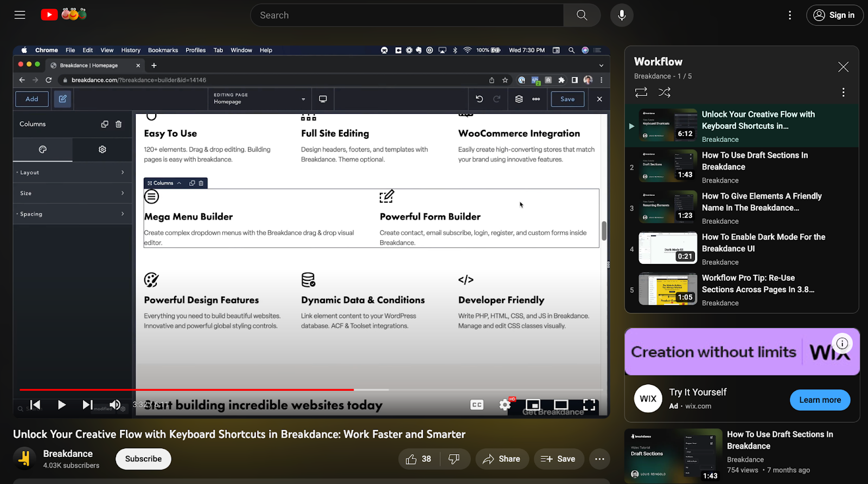Toggle playlist shuffle
The width and height of the screenshot is (868, 484).
click(665, 92)
